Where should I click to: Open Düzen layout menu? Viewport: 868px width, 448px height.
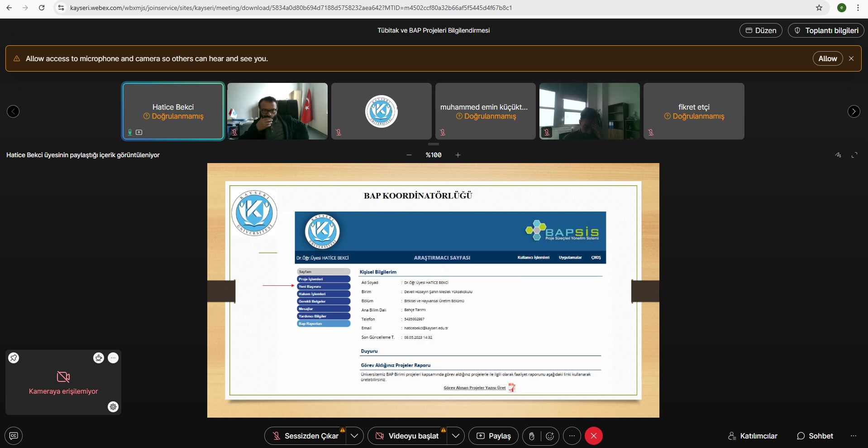pyautogui.click(x=761, y=30)
